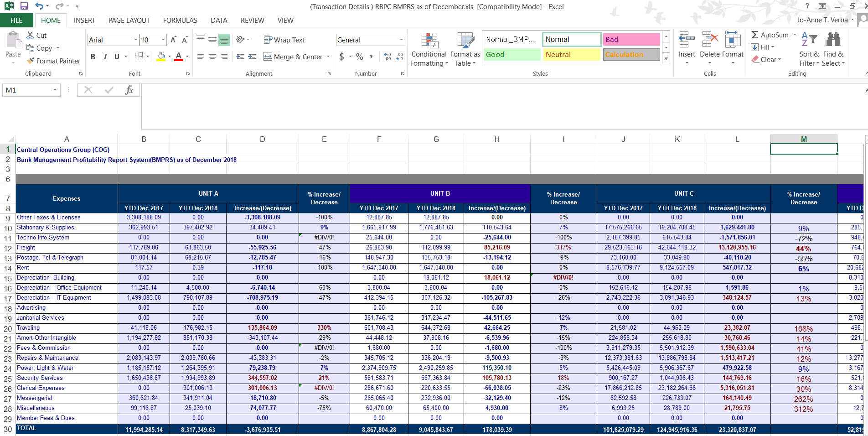Click the Insert cells icon
Screen dimensions: 868x436
687,40
